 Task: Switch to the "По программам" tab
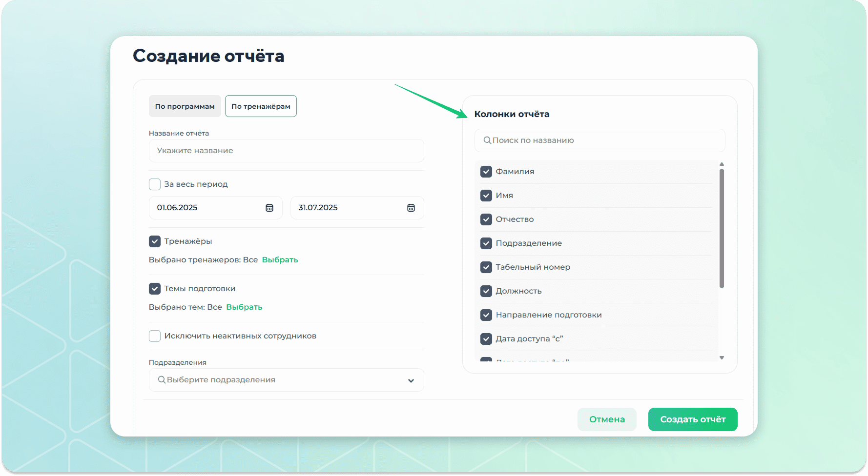[x=185, y=106]
